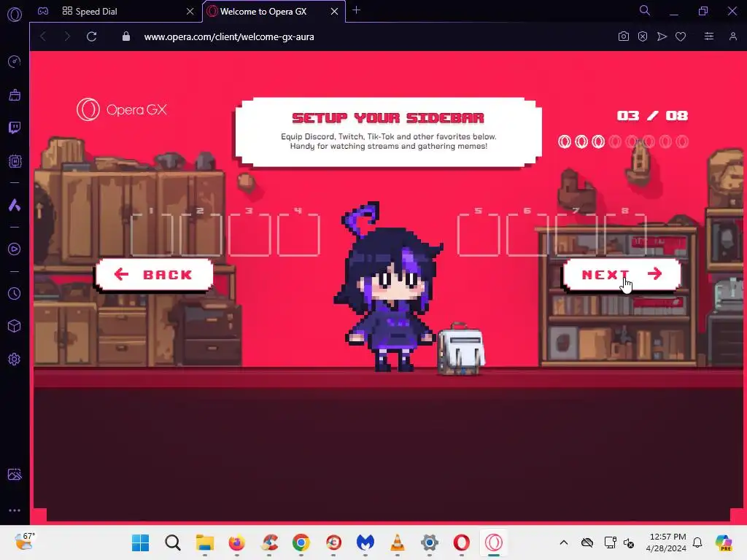Open GX Corner gamepad icon in tab bar
The image size is (747, 560).
click(x=43, y=11)
